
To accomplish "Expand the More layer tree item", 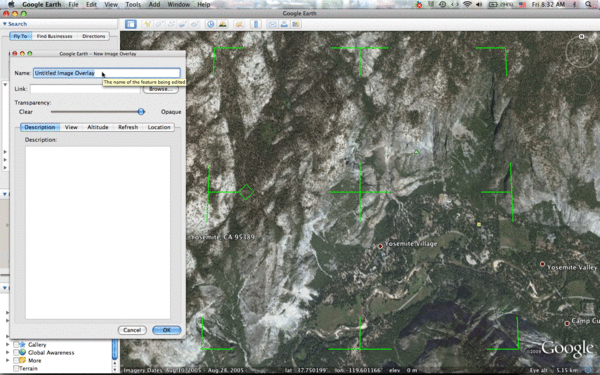I will (7, 360).
